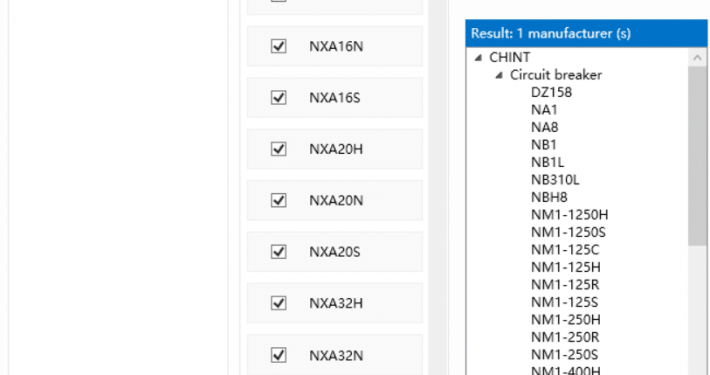
Task: Uncheck the NXA20S checkbox
Action: (278, 252)
